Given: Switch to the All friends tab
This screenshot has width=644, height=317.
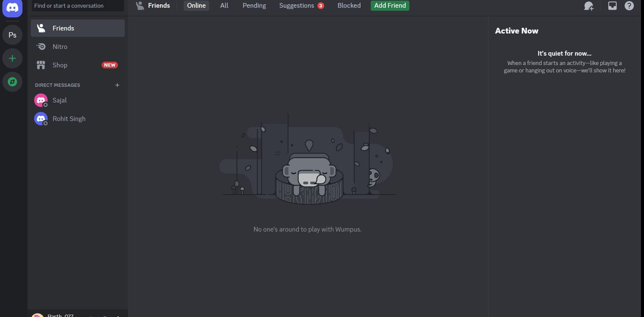Looking at the screenshot, I should (x=224, y=5).
